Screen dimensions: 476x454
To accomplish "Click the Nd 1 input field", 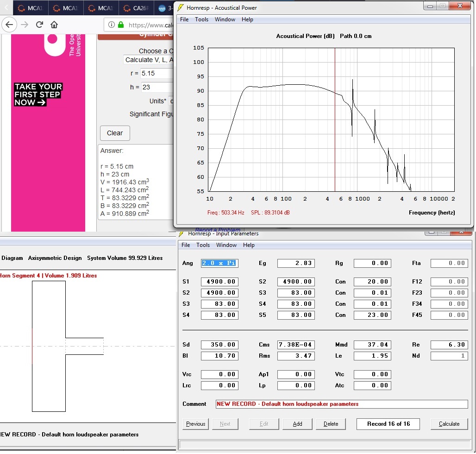I will 449,356.
